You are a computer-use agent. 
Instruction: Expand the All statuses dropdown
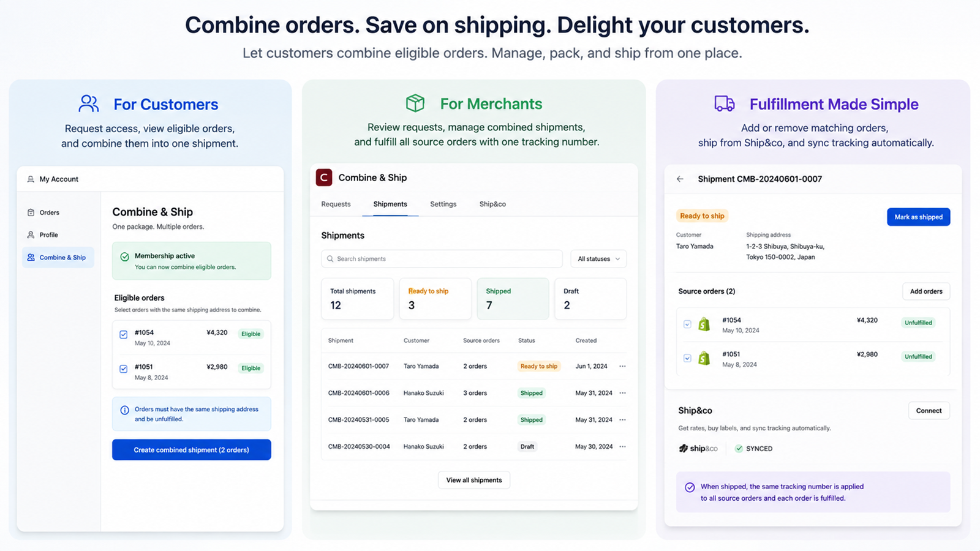point(598,259)
